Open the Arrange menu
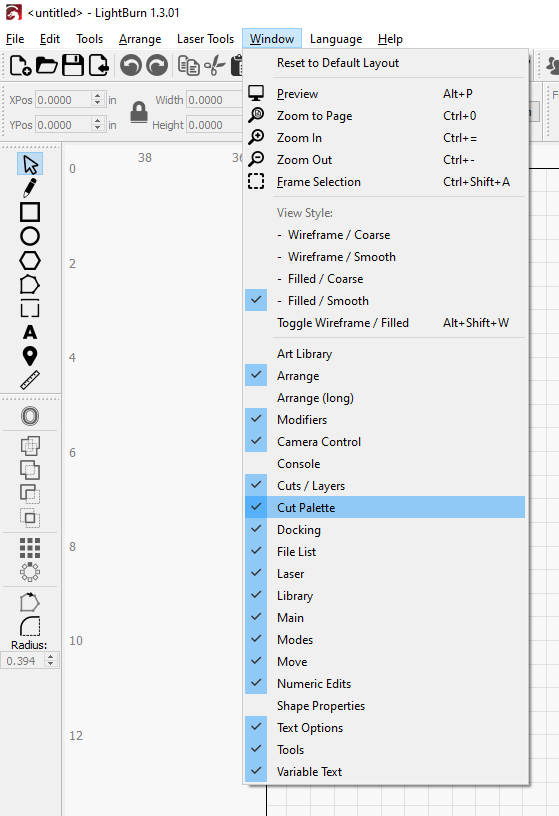This screenshot has width=559, height=816. coord(140,39)
